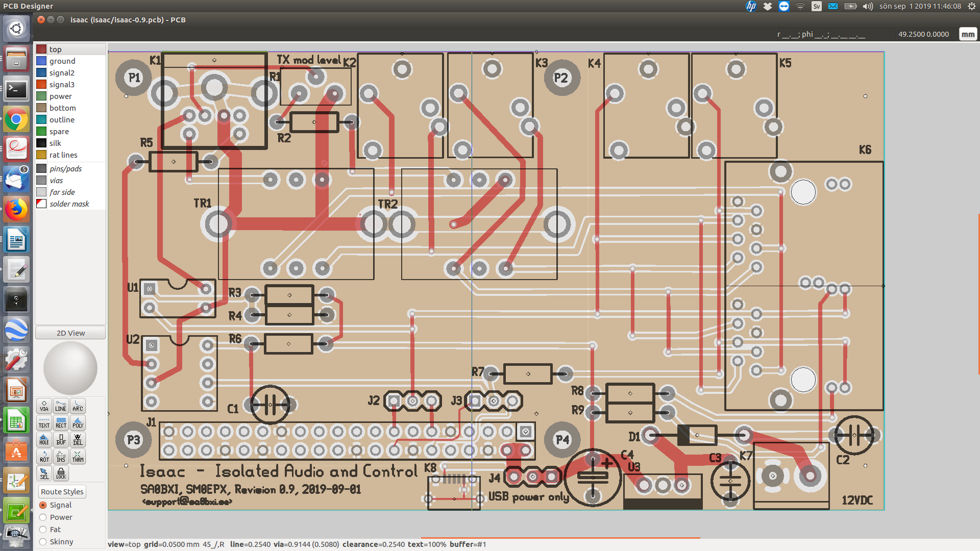Screen dimensions: 980x551
Task: Select the VIA placement tool
Action: pyautogui.click(x=44, y=406)
